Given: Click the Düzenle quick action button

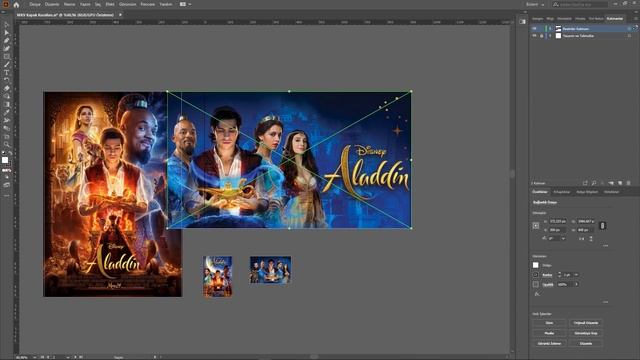Looking at the screenshot, I should (586, 343).
